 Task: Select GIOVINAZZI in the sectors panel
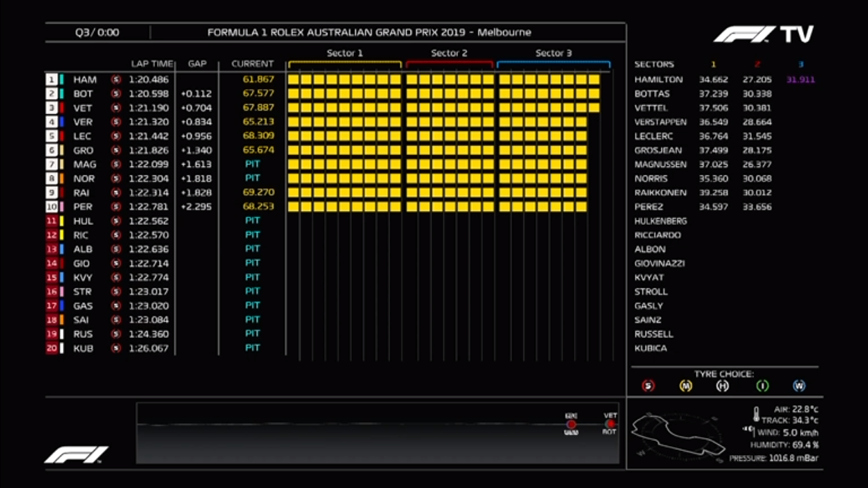click(x=660, y=263)
